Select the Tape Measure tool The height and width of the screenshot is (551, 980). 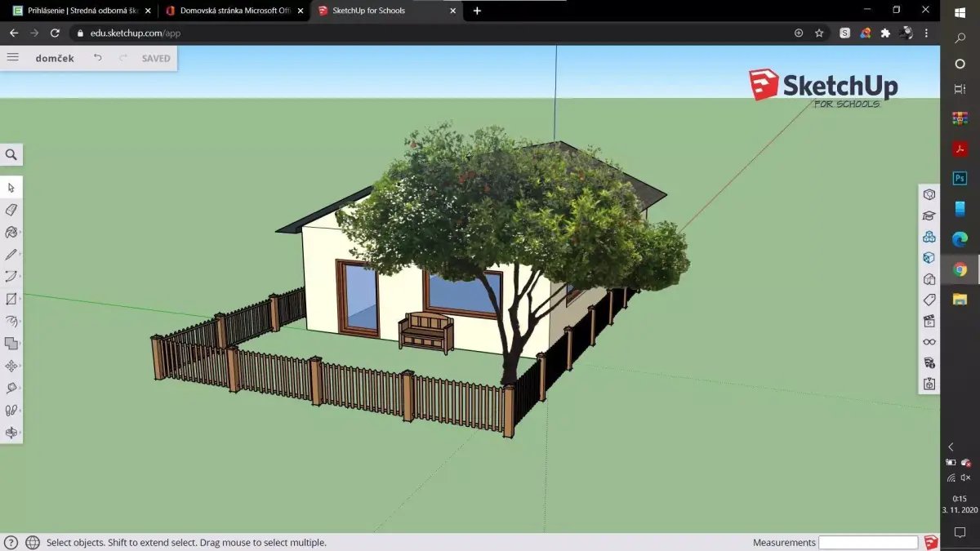tap(11, 389)
